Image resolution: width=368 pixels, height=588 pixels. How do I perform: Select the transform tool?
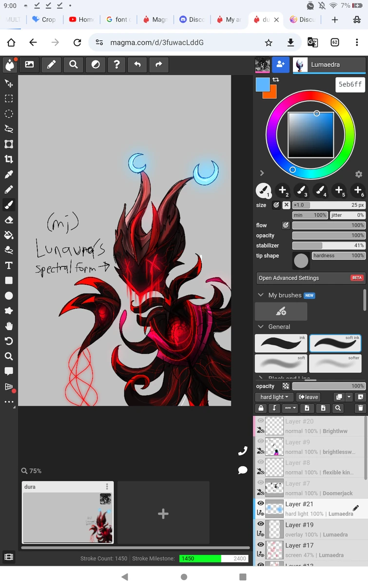pyautogui.click(x=9, y=144)
